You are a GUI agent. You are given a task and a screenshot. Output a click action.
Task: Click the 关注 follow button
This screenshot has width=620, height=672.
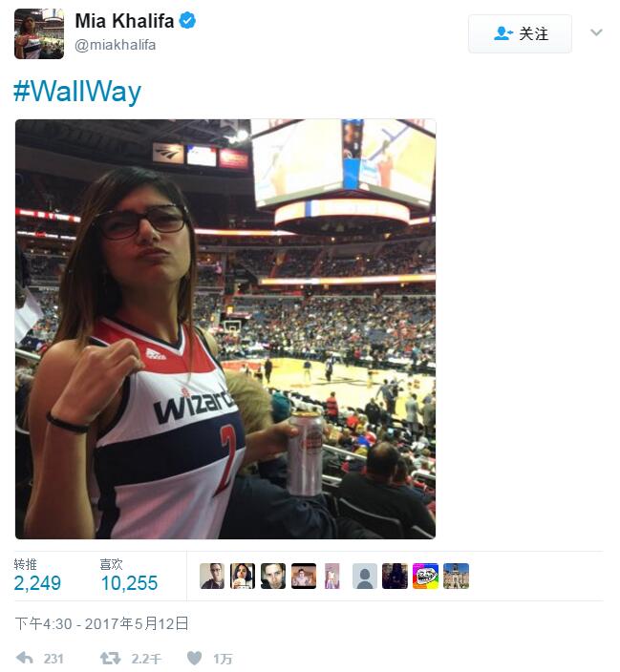point(520,33)
